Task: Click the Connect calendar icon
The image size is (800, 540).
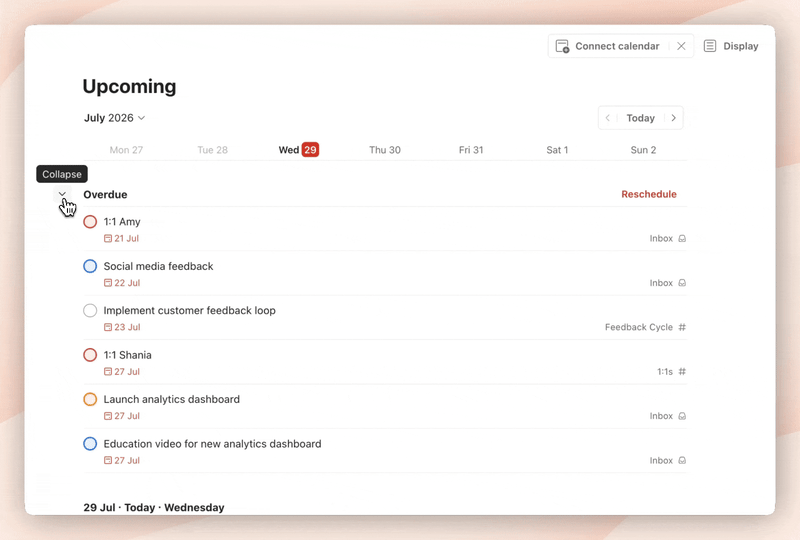Action: click(x=562, y=46)
